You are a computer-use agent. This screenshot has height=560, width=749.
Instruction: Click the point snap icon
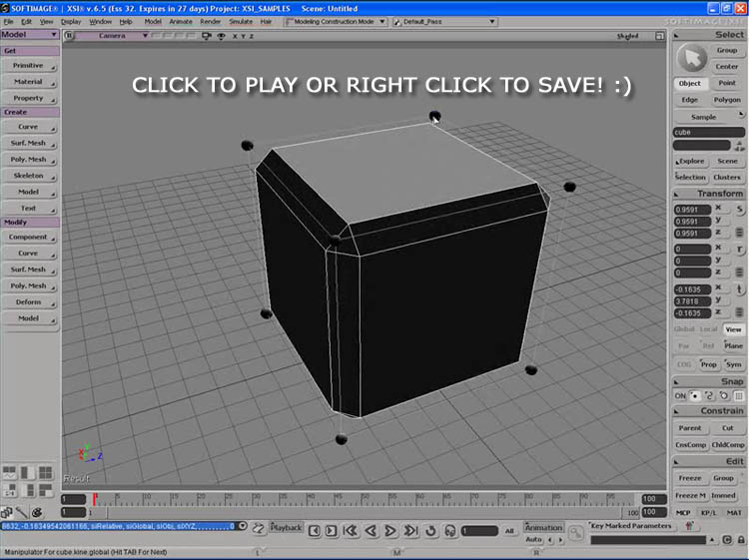click(695, 395)
